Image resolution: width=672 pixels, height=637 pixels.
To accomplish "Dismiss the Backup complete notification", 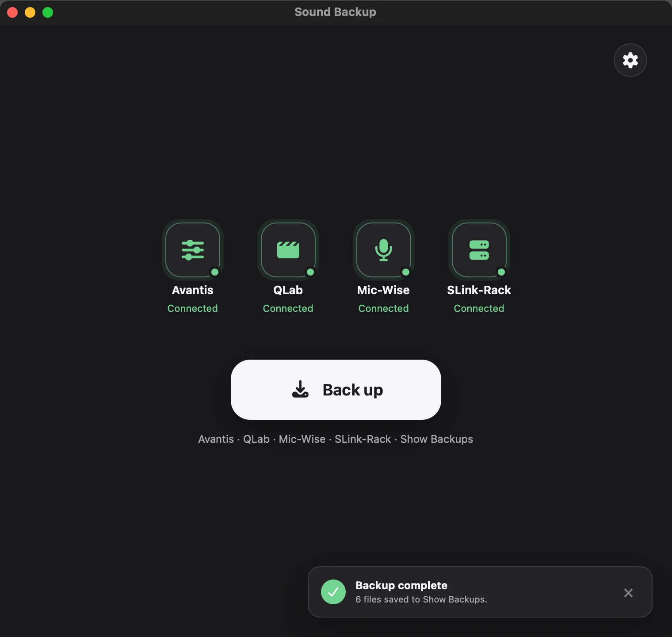I will pos(628,593).
